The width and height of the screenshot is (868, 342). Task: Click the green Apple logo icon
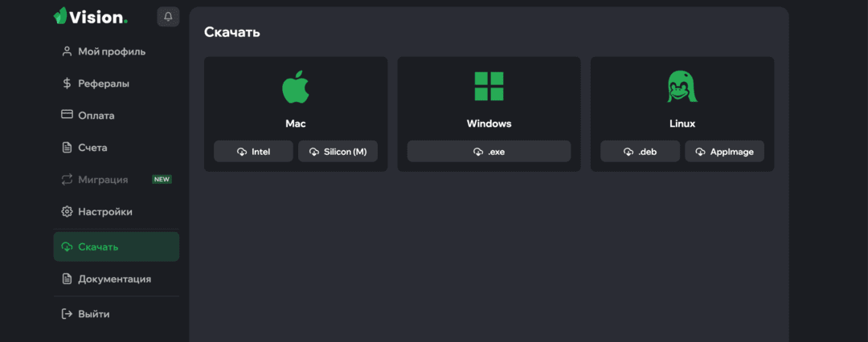click(x=296, y=87)
